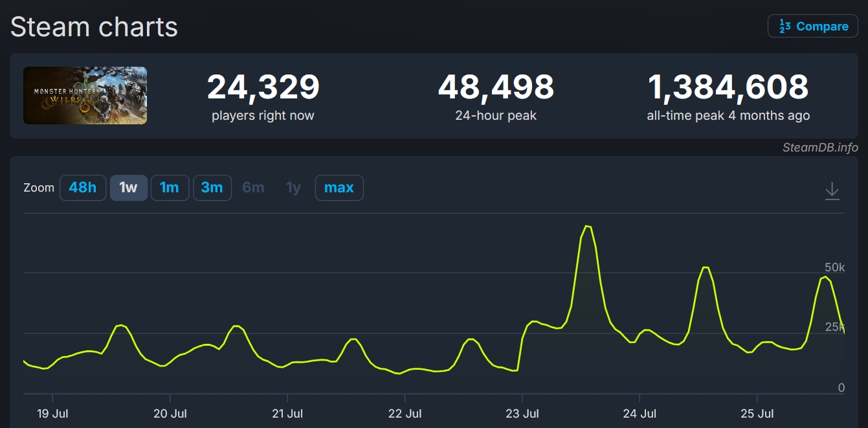Click the highest peak of the chart line
The image size is (868, 428).
[587, 226]
